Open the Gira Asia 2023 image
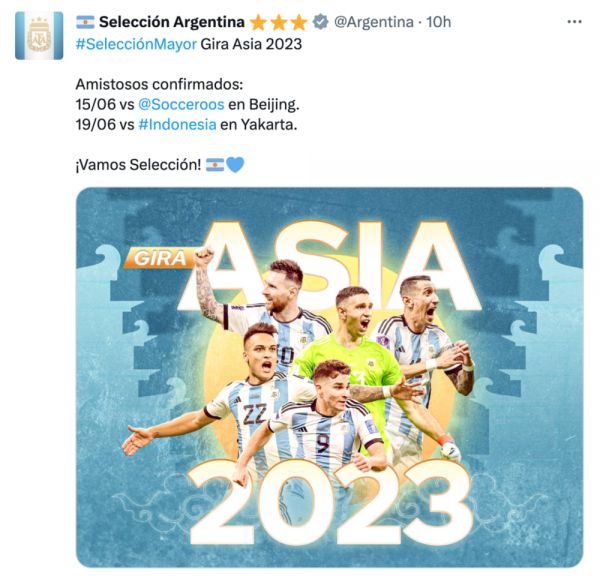Viewport: 600px width, 576px height. tap(329, 377)
